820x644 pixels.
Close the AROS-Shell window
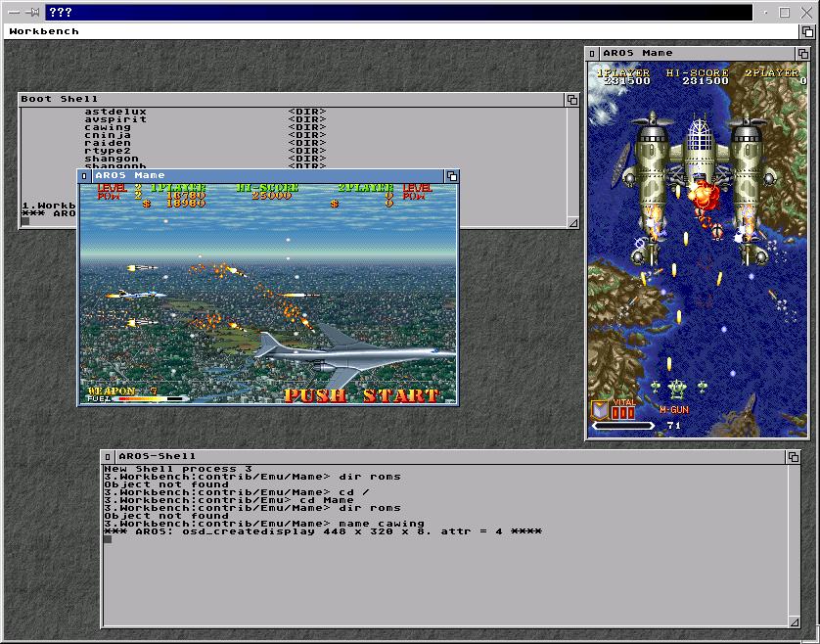(109, 457)
